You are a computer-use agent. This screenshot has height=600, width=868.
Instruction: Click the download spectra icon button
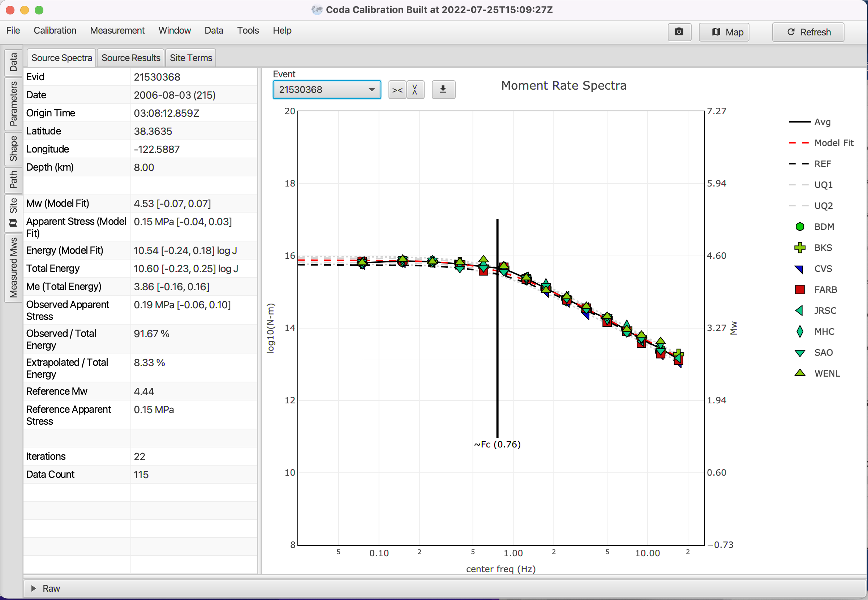pos(443,90)
